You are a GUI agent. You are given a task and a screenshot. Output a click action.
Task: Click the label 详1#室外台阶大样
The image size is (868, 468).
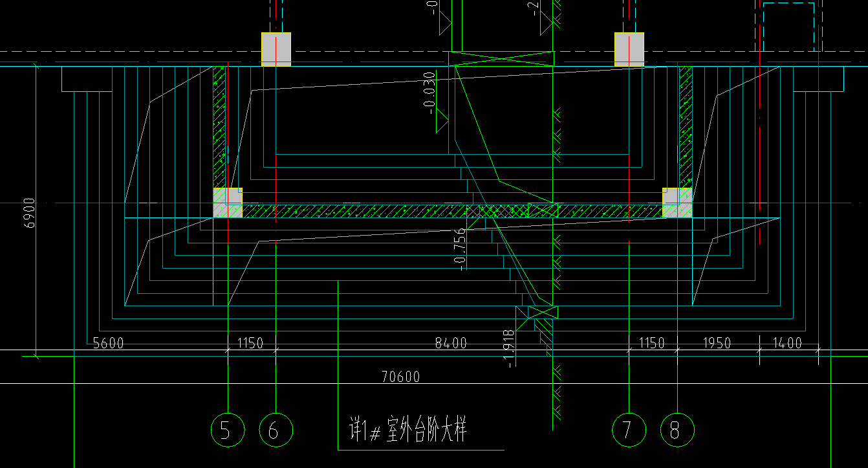(x=407, y=430)
